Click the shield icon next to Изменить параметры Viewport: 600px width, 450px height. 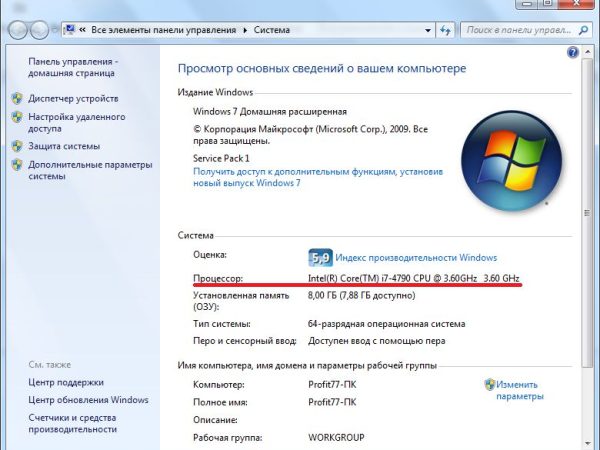[489, 384]
